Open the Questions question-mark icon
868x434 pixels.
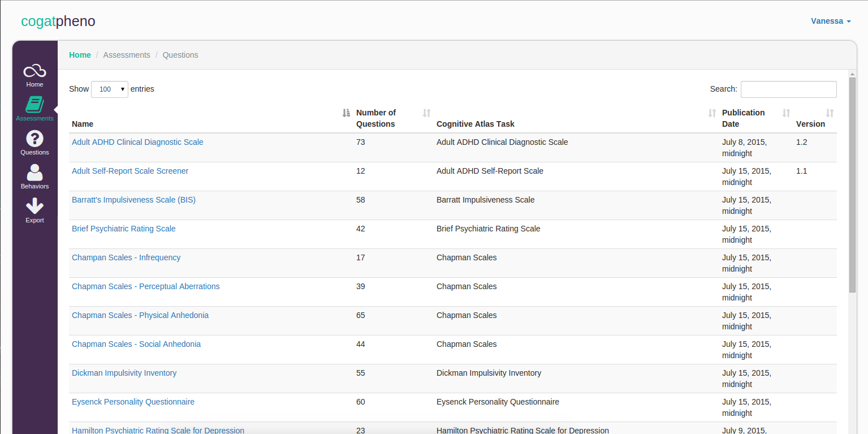point(34,139)
